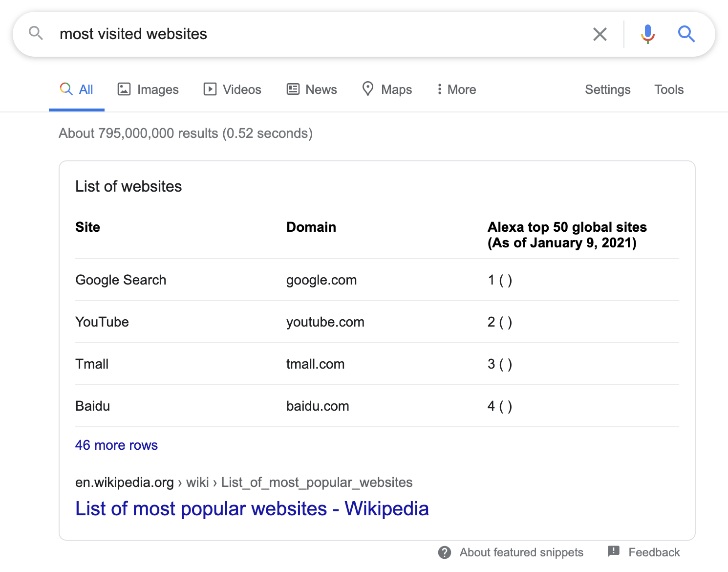728x572 pixels.
Task: Click the blue search magnifier button
Action: (x=686, y=34)
